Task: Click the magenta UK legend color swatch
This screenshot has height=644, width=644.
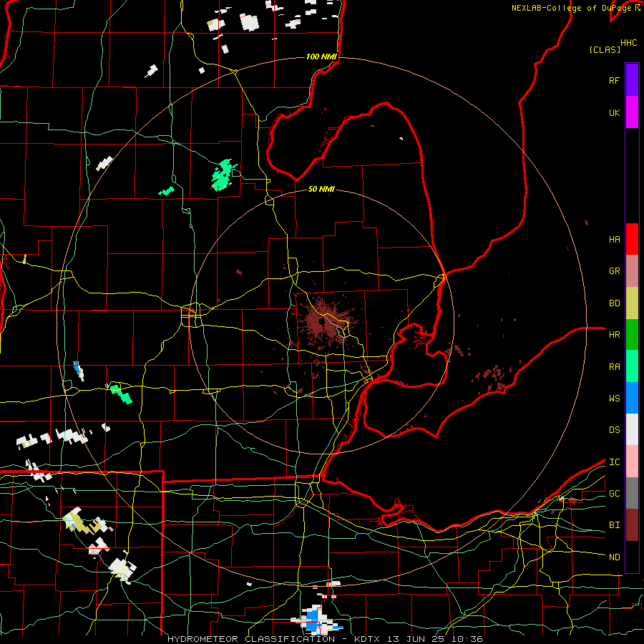Action: tap(632, 112)
